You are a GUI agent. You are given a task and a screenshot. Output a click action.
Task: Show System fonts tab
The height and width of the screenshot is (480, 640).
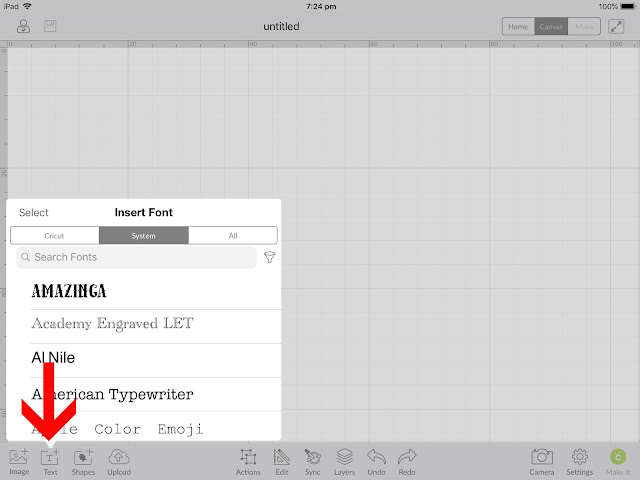(144, 236)
